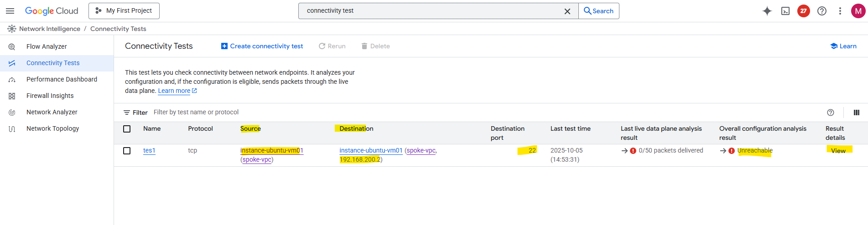Image resolution: width=868 pixels, height=225 pixels.
Task: View result details for tes1
Action: 838,151
